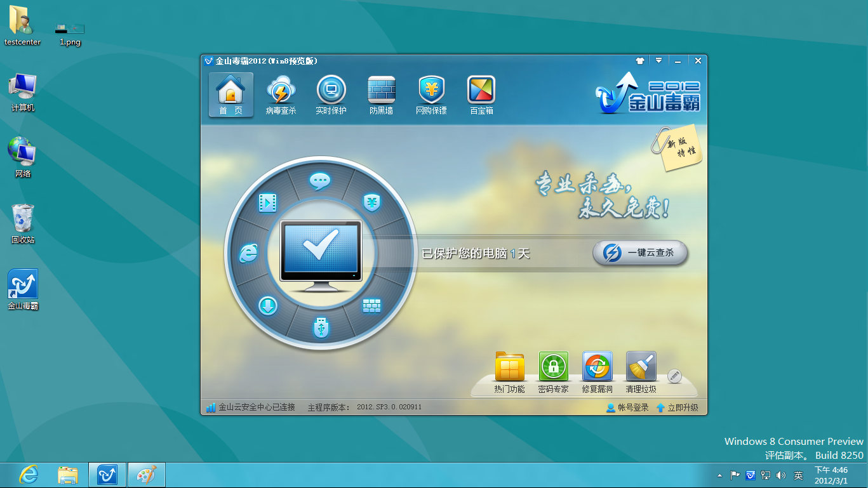868x488 pixels.
Task: Expand hidden system tray icons arrow
Action: tap(719, 475)
